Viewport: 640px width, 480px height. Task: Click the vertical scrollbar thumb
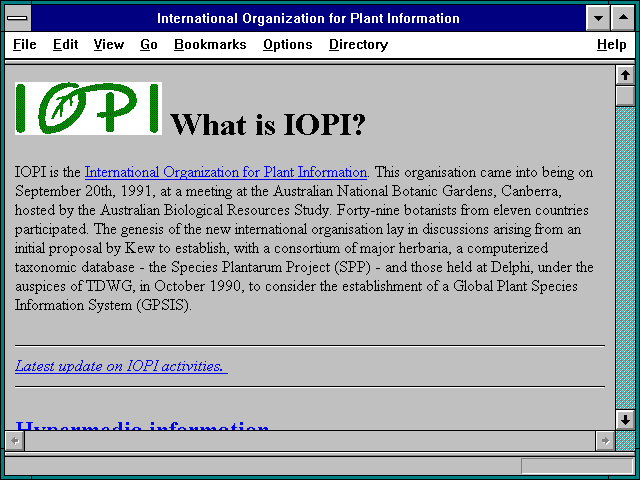coord(625,96)
